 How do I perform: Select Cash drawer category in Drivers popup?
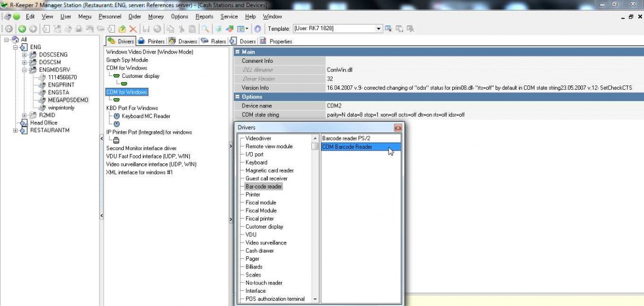click(x=260, y=251)
